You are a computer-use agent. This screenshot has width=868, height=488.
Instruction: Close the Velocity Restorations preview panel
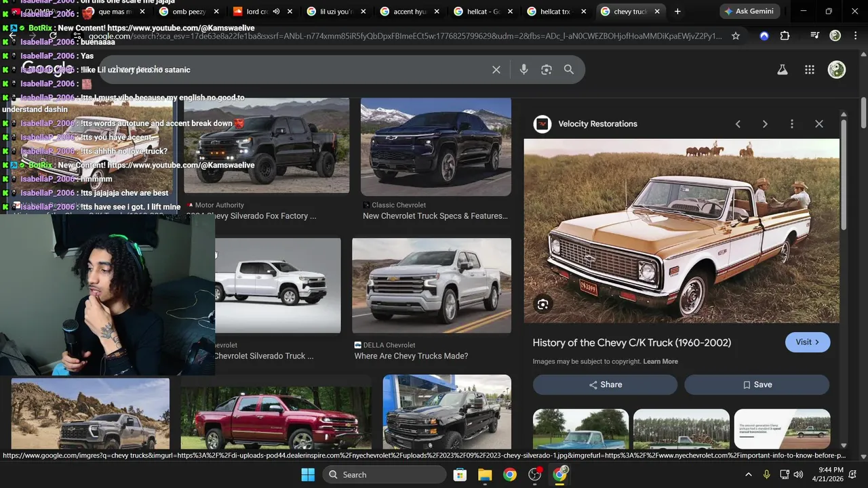tap(819, 124)
